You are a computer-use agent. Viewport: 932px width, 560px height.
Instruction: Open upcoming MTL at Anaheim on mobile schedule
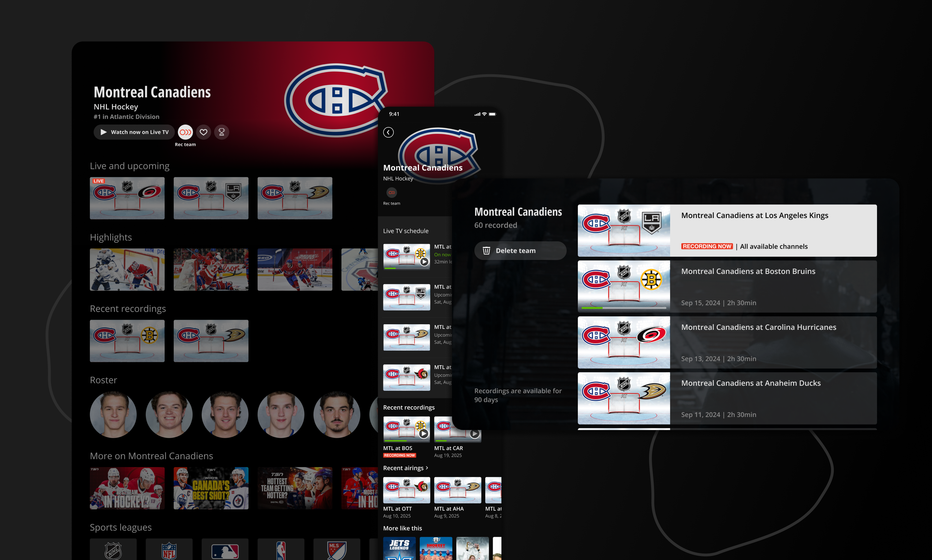coord(406,337)
